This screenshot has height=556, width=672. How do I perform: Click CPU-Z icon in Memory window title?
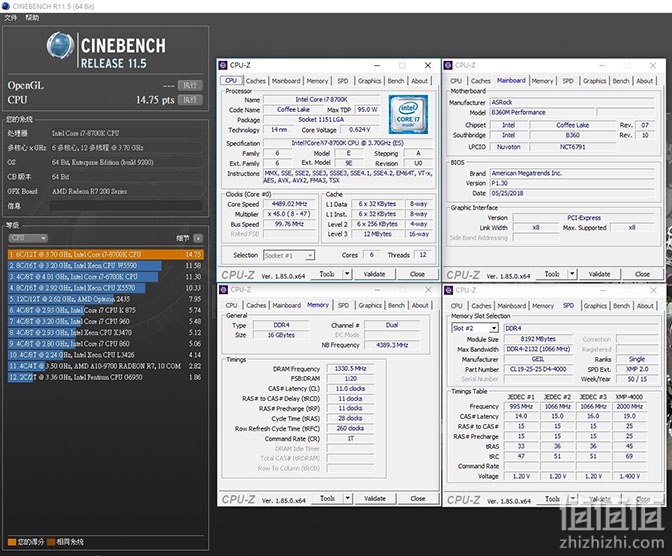click(x=223, y=290)
